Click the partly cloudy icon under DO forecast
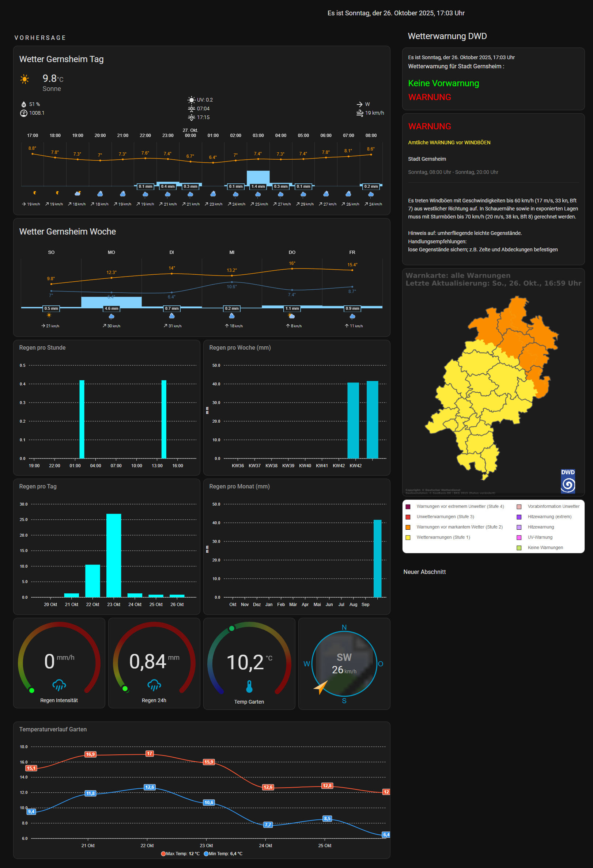 coord(291,316)
